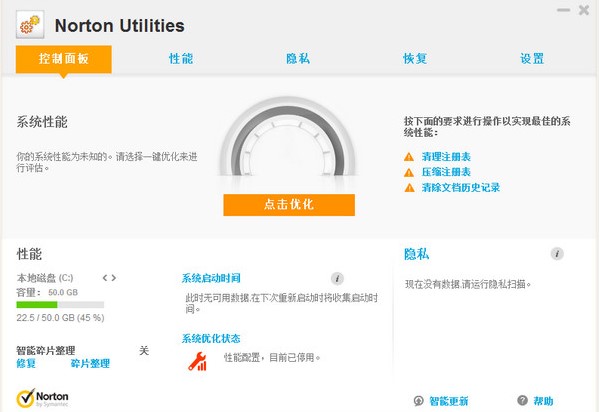This screenshot has width=600, height=412.
Task: Switch to previous local disk with left arrow
Action: pos(104,277)
